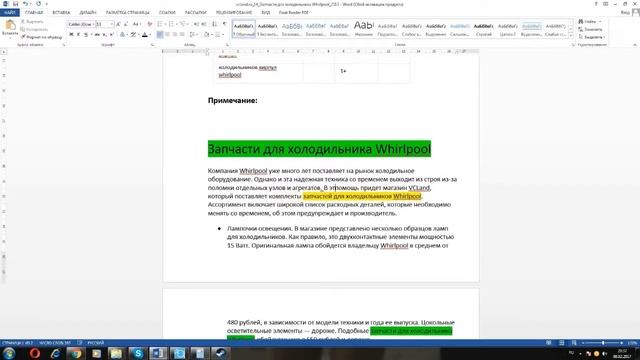The height and width of the screenshot is (360, 640).
Task: Open the Change Case (Aa) dropdown
Action: pyautogui.click(x=136, y=24)
